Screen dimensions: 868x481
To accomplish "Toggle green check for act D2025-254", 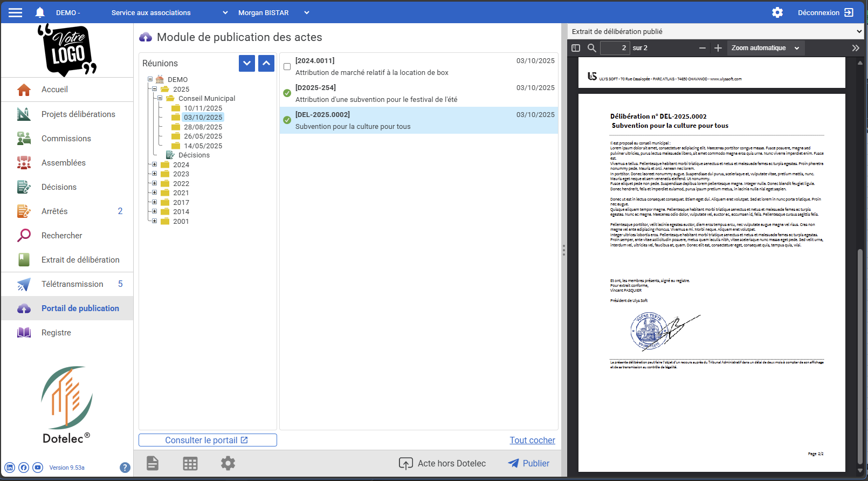I will tap(287, 93).
